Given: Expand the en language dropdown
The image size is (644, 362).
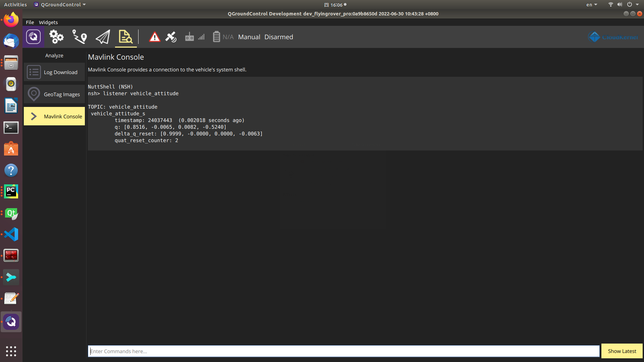Looking at the screenshot, I should pos(592,5).
